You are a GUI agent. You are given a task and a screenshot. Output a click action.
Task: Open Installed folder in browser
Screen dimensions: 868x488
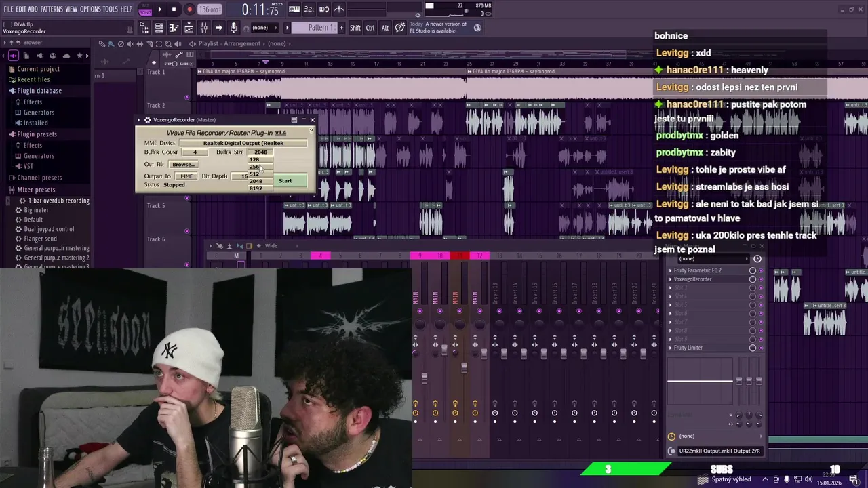point(35,123)
